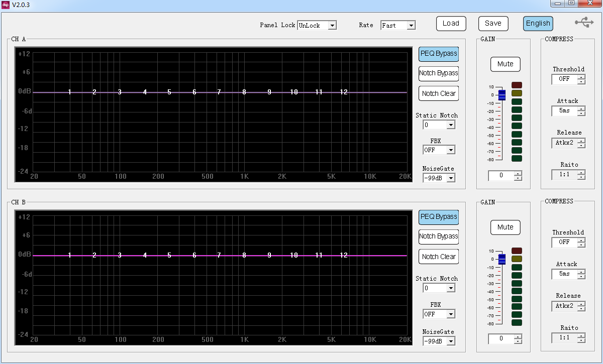
Task: Click CH A Threshold value OFF
Action: [564, 79]
